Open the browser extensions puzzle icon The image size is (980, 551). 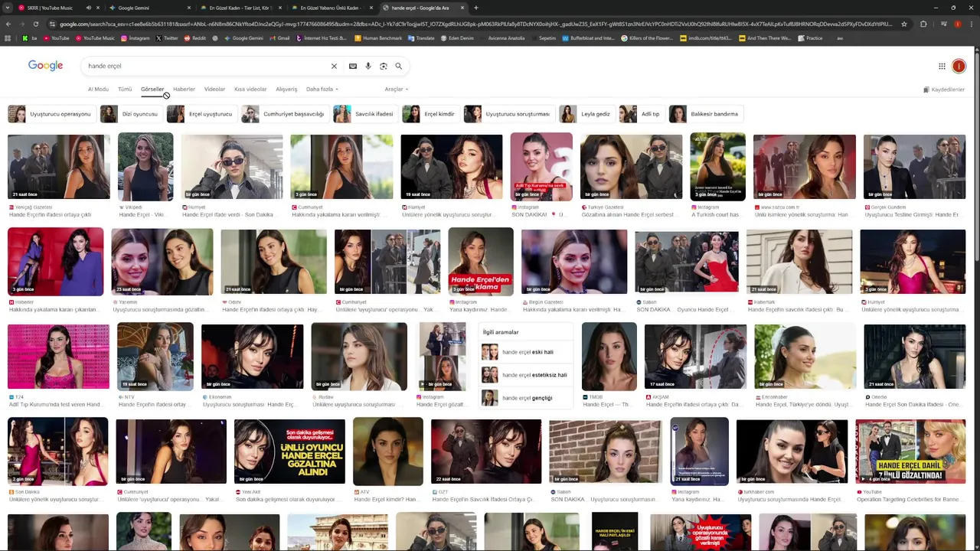coord(923,24)
